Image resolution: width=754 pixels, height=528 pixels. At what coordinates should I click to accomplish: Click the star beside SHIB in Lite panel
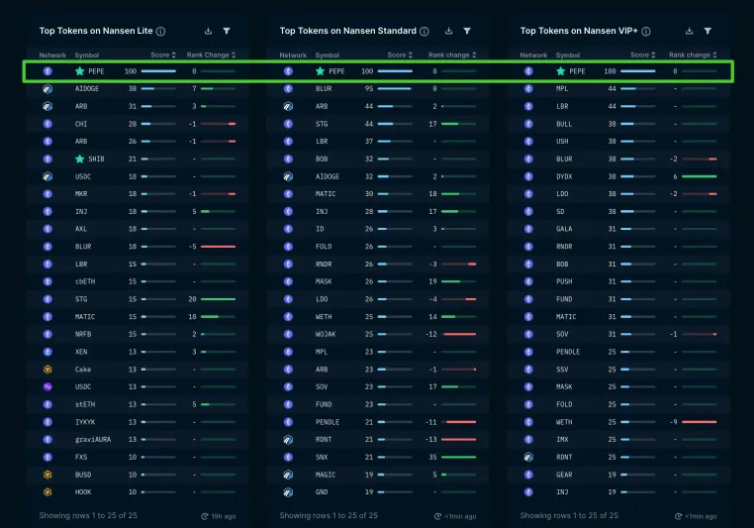(80, 159)
